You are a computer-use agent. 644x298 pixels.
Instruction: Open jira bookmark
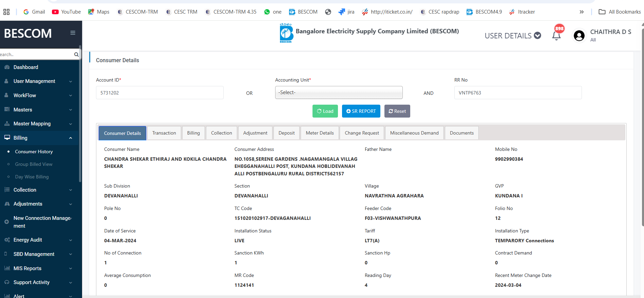point(346,12)
